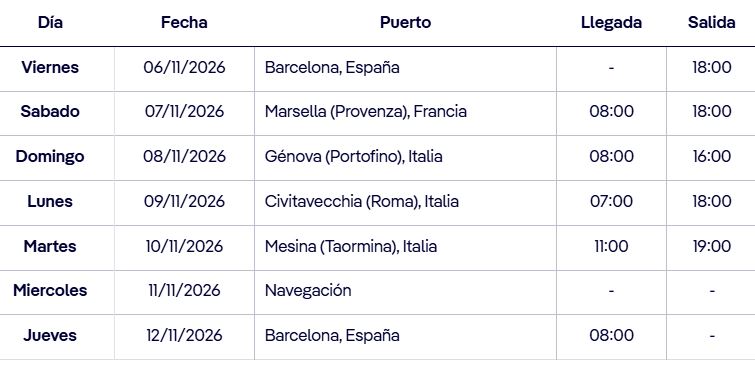The width and height of the screenshot is (755, 374).
Task: Select the Viernes row day cell
Action: 50,67
